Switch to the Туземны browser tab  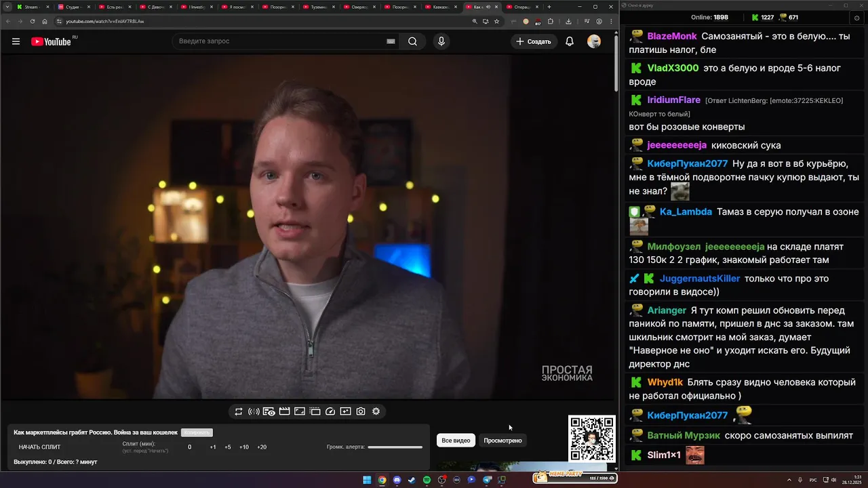pos(317,7)
